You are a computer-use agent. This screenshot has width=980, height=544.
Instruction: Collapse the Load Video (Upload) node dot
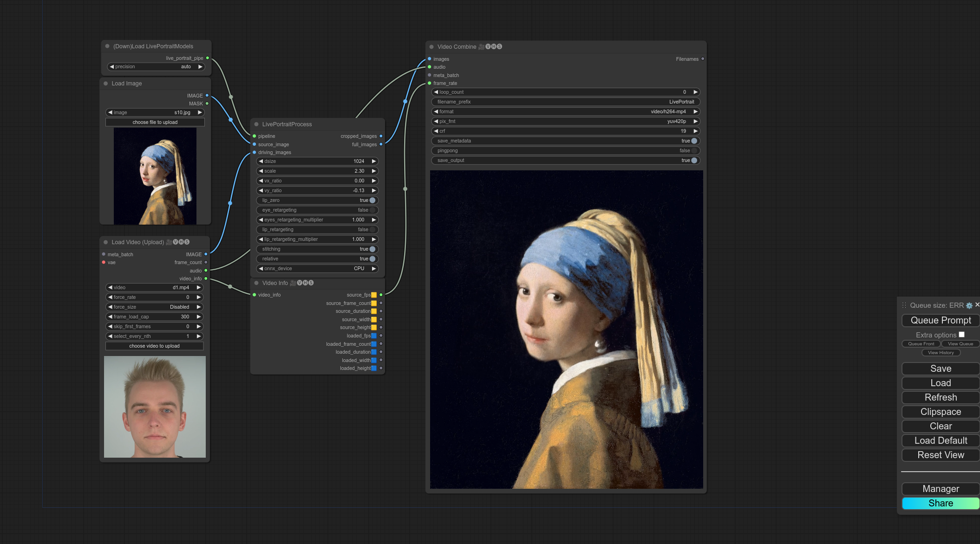pyautogui.click(x=106, y=242)
